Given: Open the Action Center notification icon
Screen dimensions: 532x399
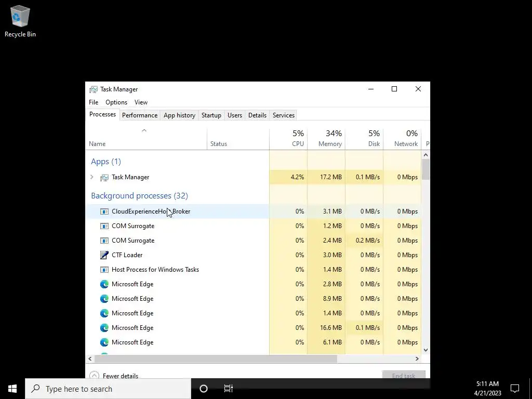Looking at the screenshot, I should pos(515,389).
